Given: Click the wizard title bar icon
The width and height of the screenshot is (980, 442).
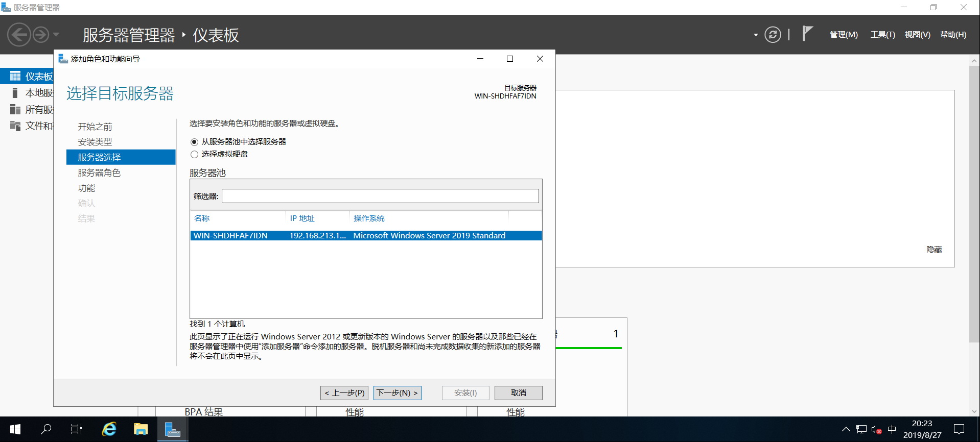Looking at the screenshot, I should click(x=63, y=59).
